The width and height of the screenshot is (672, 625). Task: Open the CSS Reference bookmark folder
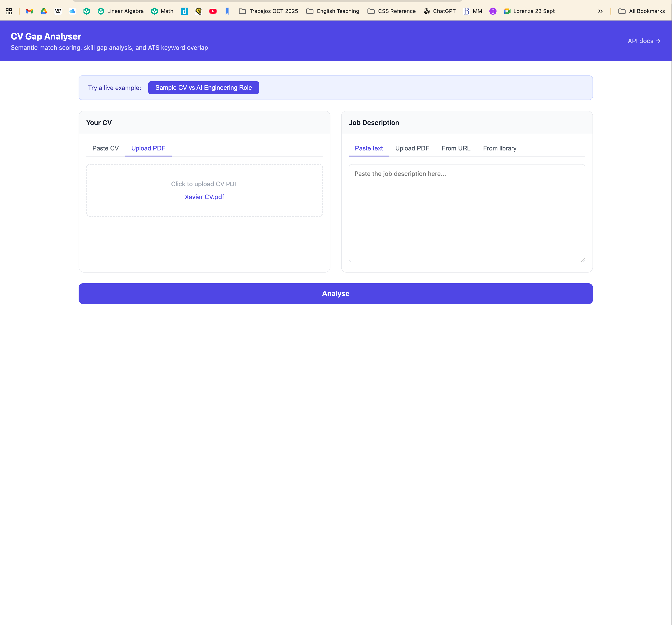tap(391, 11)
